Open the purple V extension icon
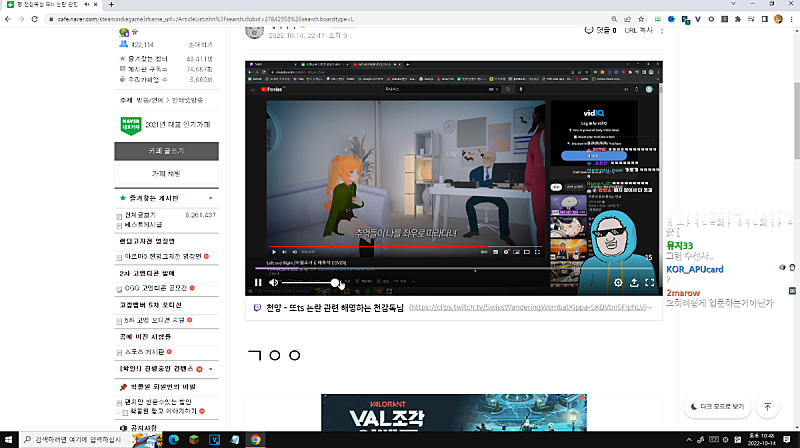 click(x=697, y=19)
